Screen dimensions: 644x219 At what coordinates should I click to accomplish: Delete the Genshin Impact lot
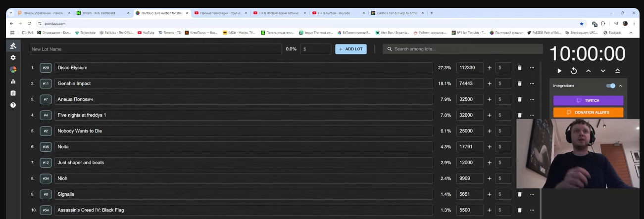coord(520,84)
